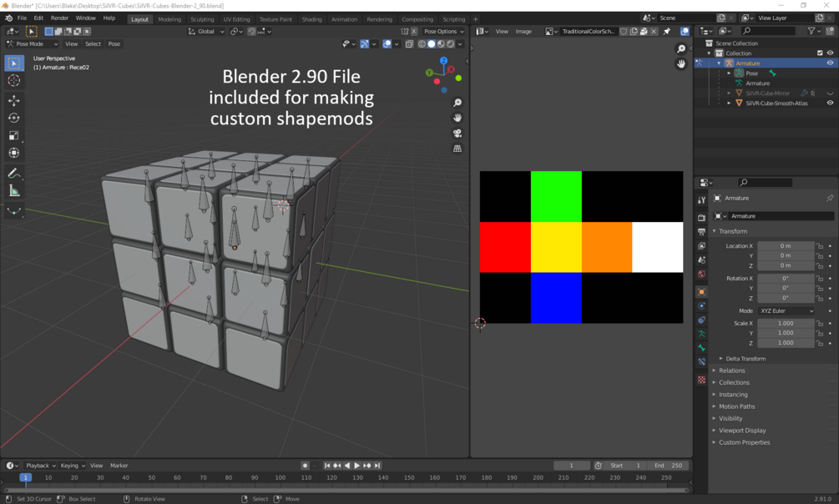Toggle camera view in 3D viewport

click(x=457, y=134)
